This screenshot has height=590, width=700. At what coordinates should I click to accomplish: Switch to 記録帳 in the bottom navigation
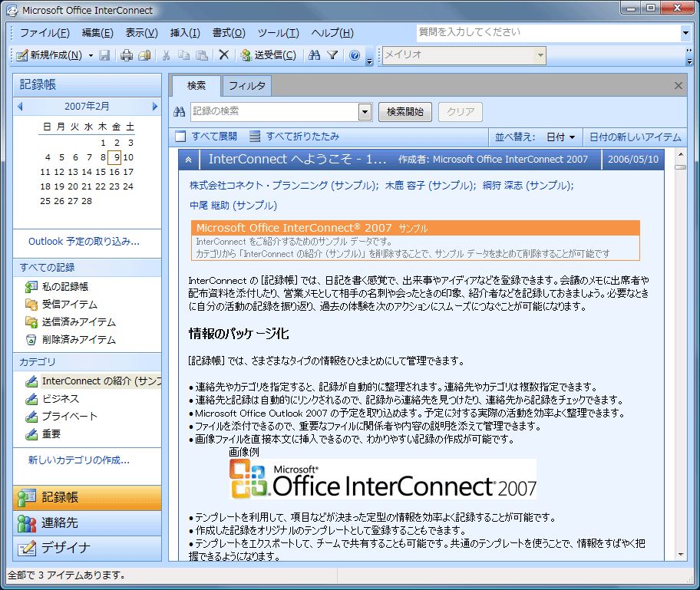87,497
